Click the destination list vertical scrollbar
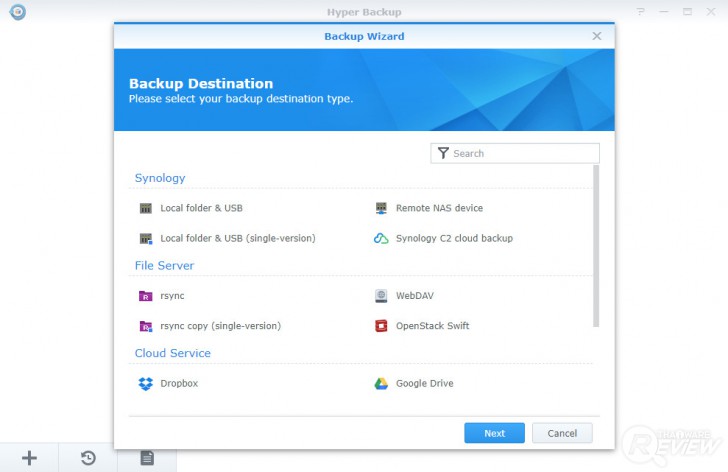Image resolution: width=728 pixels, height=472 pixels. tap(596, 246)
